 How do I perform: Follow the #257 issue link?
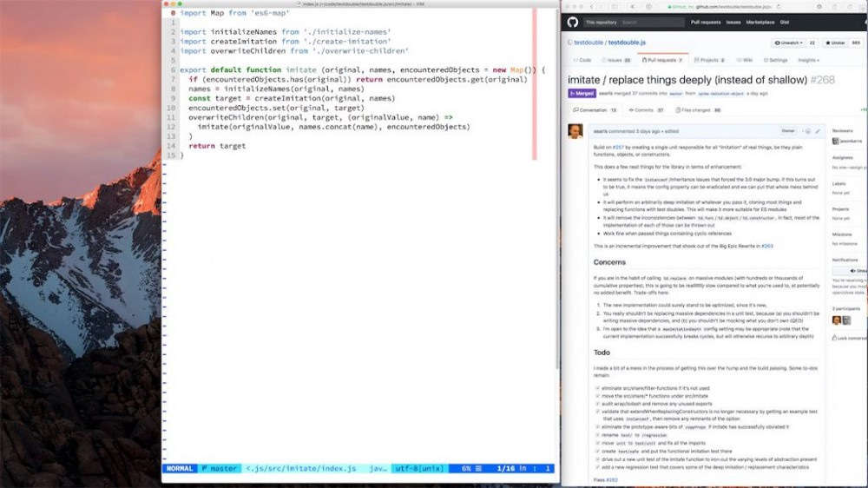tap(618, 148)
